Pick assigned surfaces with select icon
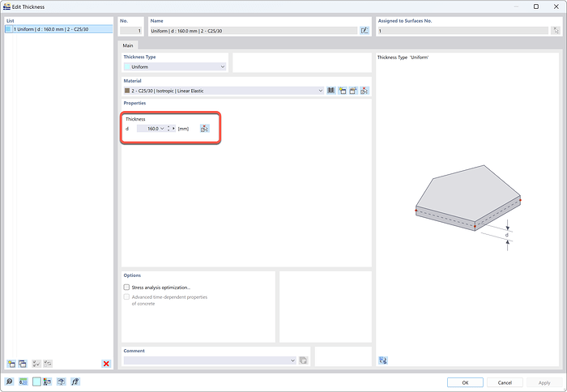 point(556,31)
